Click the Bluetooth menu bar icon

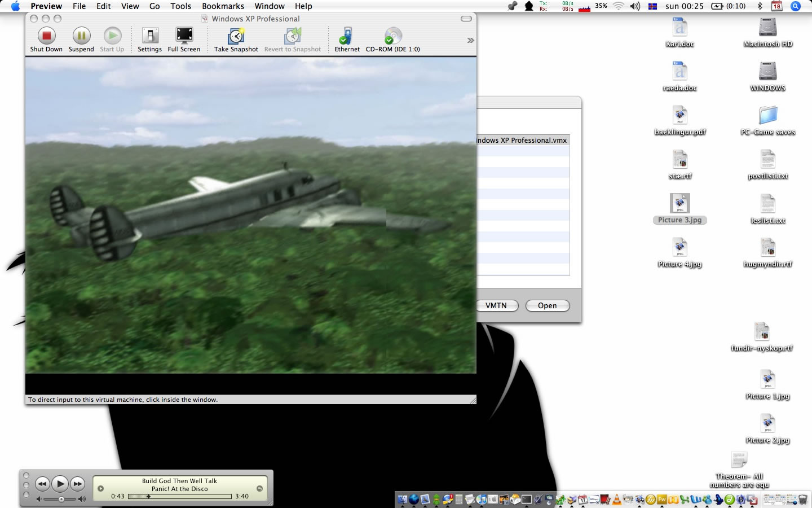pyautogui.click(x=760, y=6)
